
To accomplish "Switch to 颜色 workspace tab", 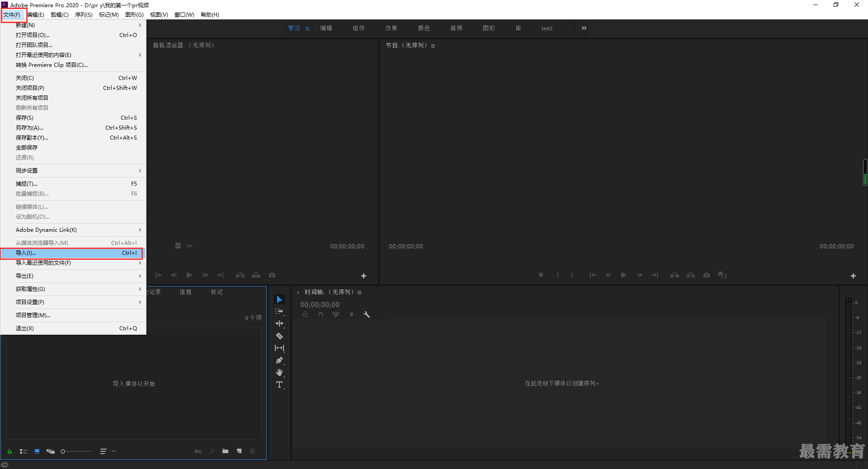I will click(424, 28).
